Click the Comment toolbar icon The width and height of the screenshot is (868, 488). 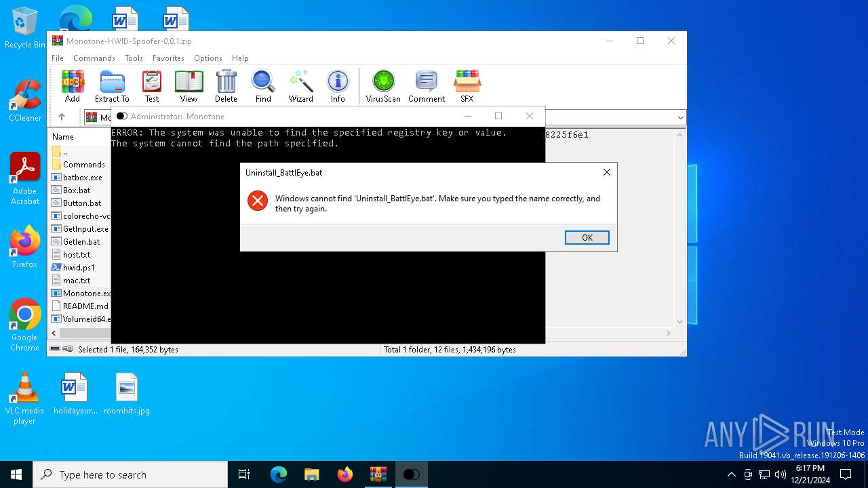(427, 86)
